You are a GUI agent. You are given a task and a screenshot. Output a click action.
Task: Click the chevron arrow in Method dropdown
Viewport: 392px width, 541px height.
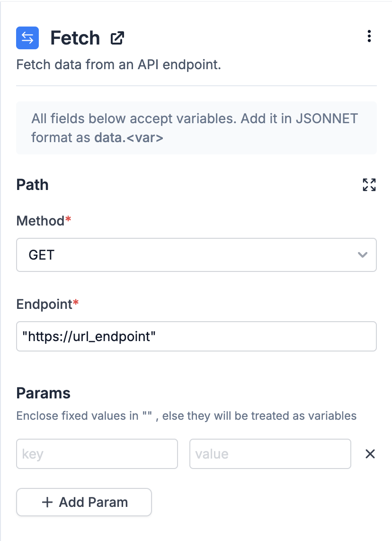click(363, 255)
